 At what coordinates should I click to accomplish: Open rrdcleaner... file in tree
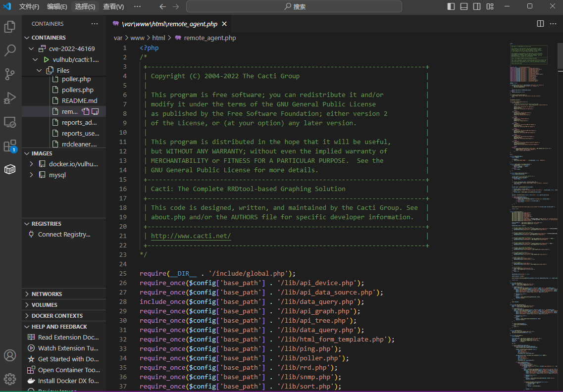coord(64,144)
